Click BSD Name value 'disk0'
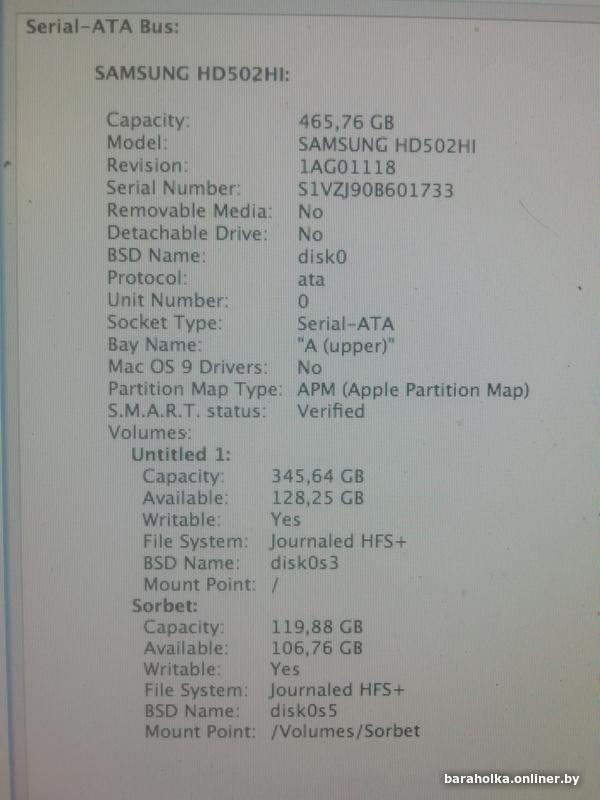Screen dimensions: 600x800 [x=322, y=256]
